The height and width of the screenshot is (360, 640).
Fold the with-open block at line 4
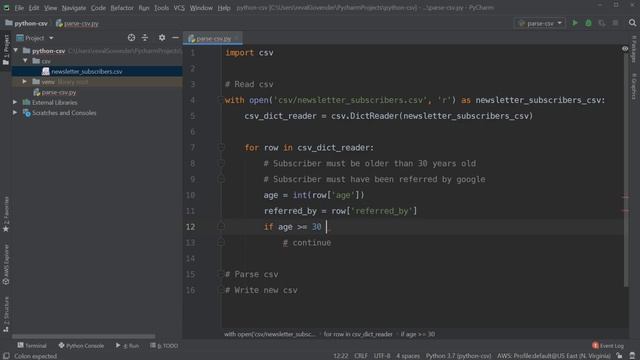220,100
